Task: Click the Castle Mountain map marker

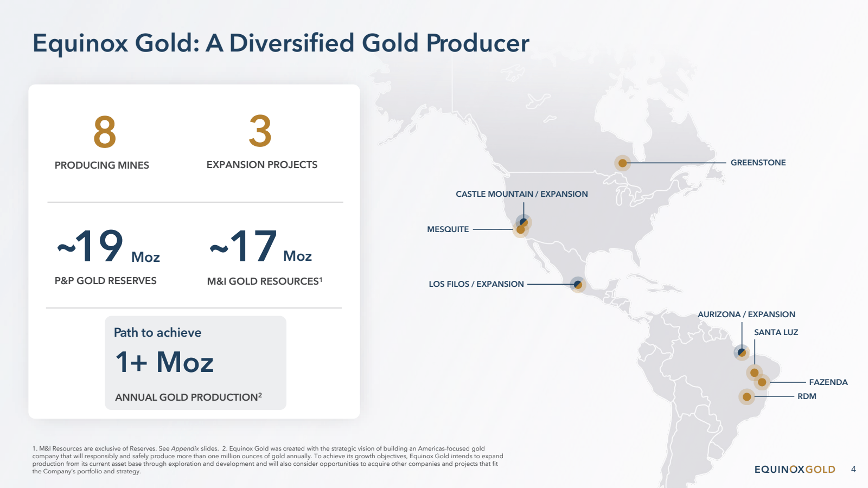Action: click(x=524, y=222)
